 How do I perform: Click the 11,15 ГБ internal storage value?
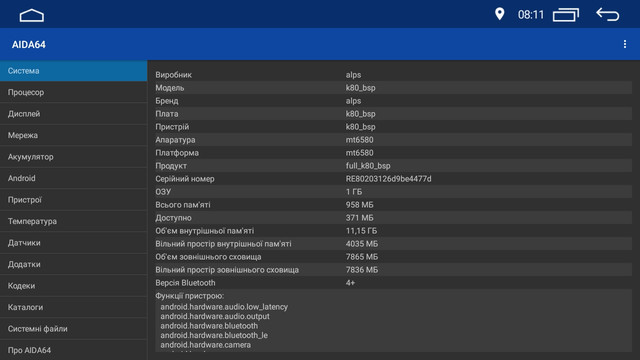coord(361,231)
